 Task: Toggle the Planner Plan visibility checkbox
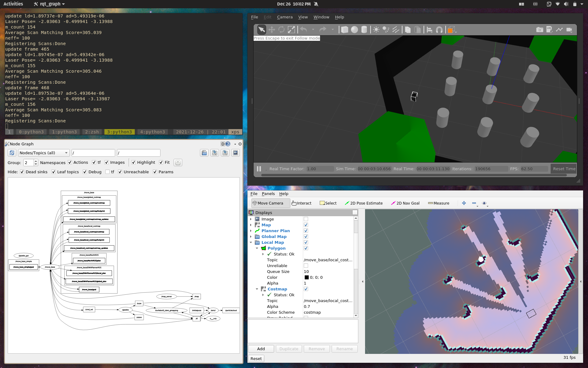tap(306, 231)
